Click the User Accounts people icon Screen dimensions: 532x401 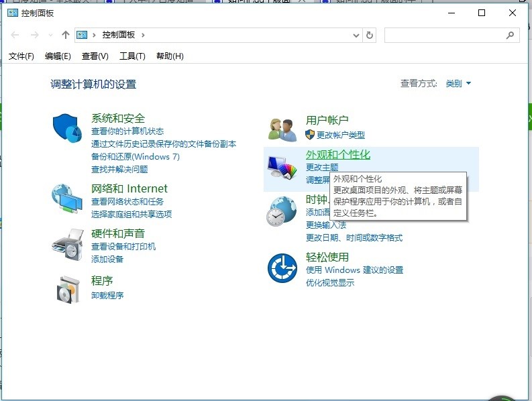coord(282,129)
